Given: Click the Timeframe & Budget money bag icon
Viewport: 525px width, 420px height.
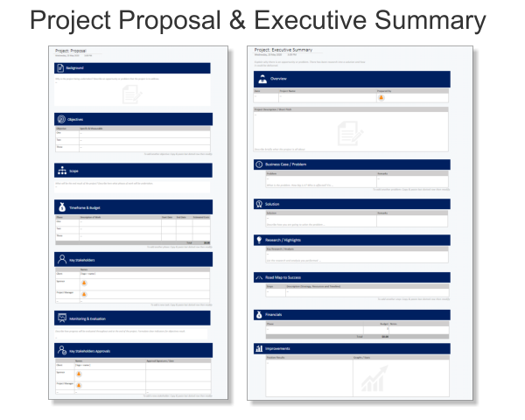Looking at the screenshot, I should coord(62,207).
